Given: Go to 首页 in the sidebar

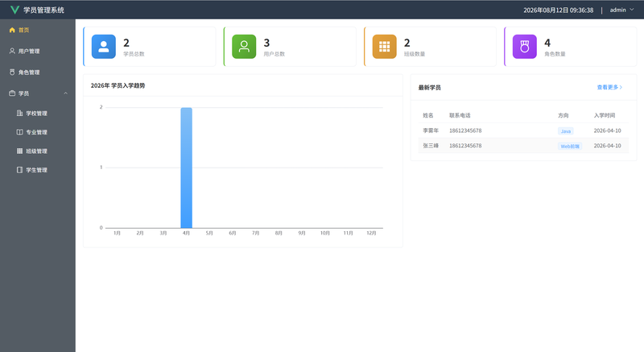Looking at the screenshot, I should tap(37, 30).
